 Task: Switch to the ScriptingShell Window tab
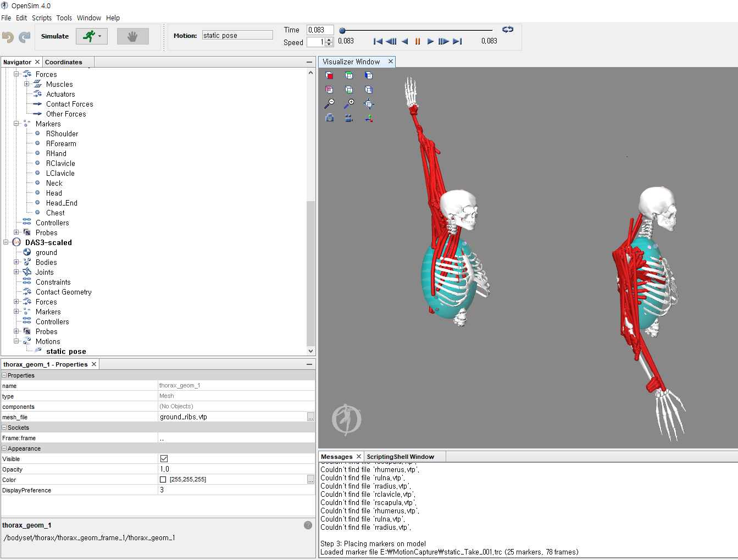401,457
